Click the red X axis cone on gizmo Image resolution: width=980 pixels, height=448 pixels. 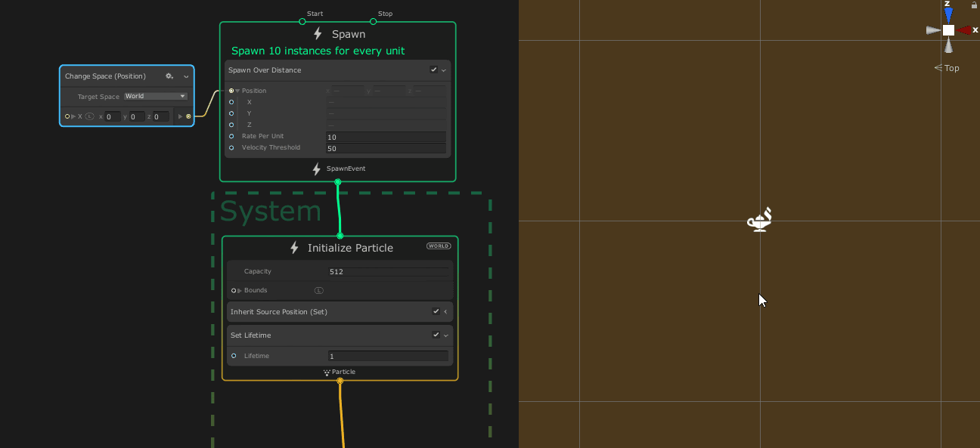(x=965, y=30)
